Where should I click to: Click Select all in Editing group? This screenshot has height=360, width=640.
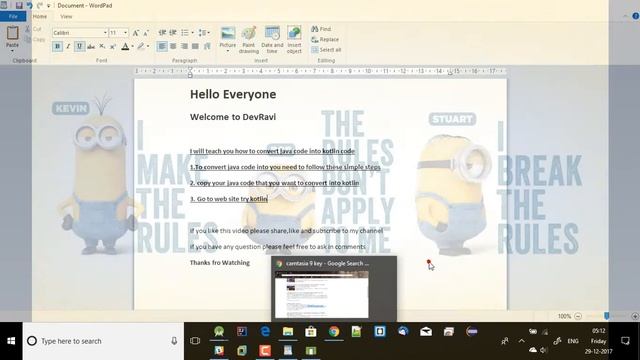pyautogui.click(x=326, y=50)
